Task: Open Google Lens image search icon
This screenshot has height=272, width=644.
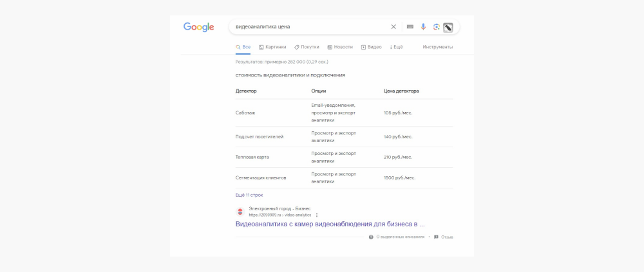Action: 436,27
